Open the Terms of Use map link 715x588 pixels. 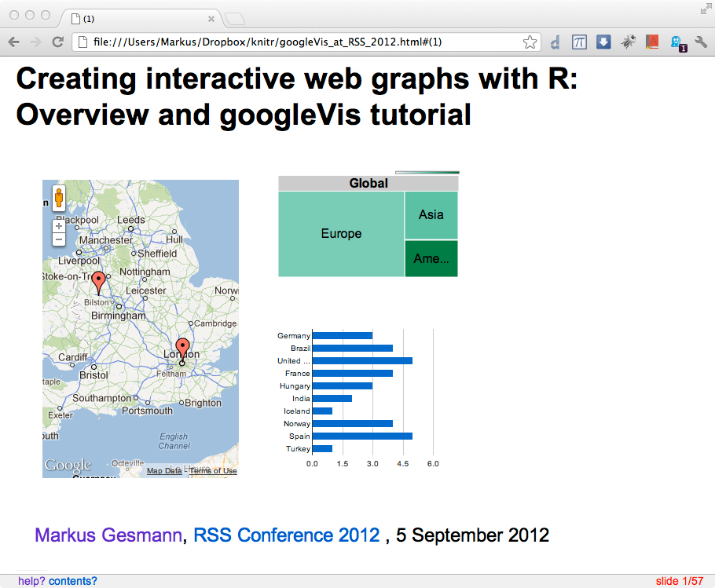(x=213, y=470)
